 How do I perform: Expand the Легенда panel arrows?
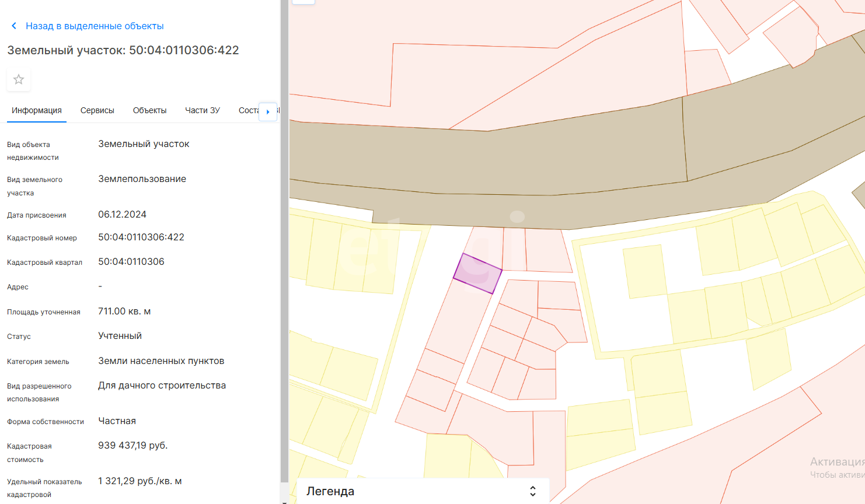tap(532, 491)
